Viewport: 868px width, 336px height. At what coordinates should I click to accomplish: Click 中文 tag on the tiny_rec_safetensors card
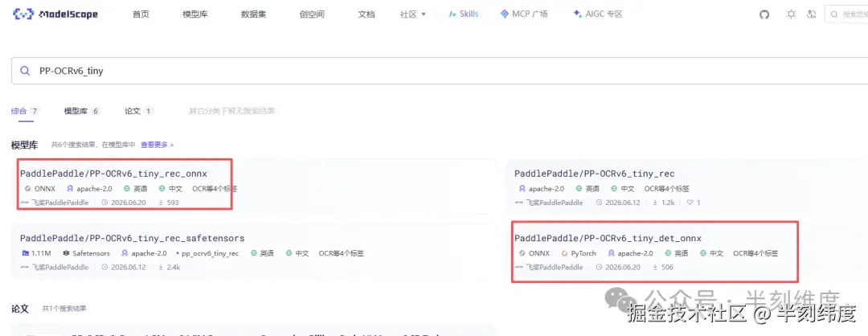(x=297, y=253)
